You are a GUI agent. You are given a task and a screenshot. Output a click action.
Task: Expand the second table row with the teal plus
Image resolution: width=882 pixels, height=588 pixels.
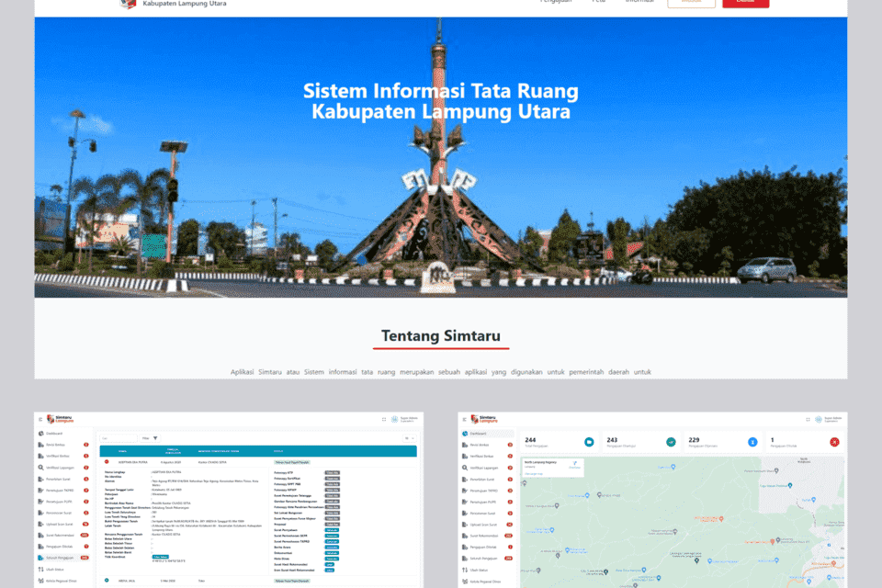click(x=107, y=580)
